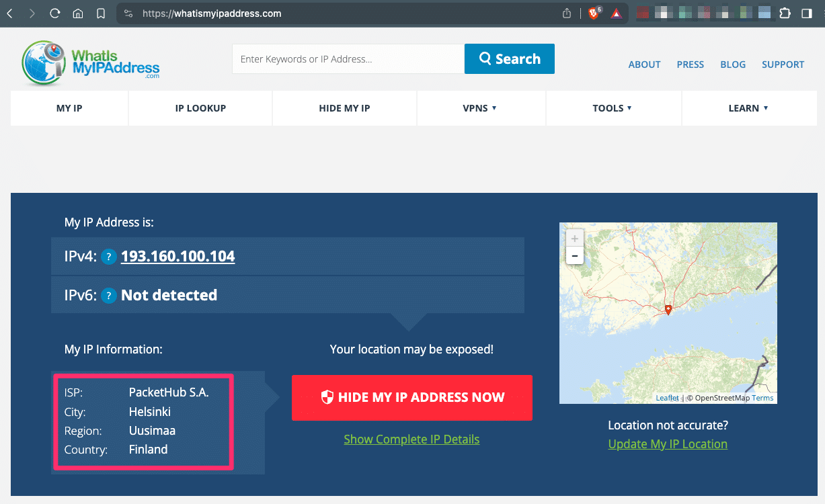This screenshot has height=504, width=825.
Task: Select the HIDE MY IP menu item
Action: click(x=344, y=108)
